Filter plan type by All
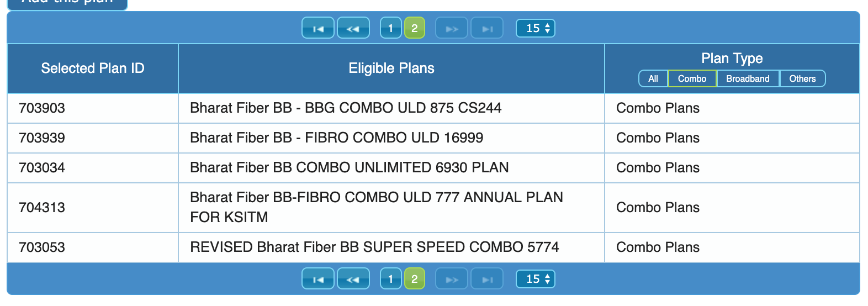Viewport: 868px width, 306px height. coord(653,78)
